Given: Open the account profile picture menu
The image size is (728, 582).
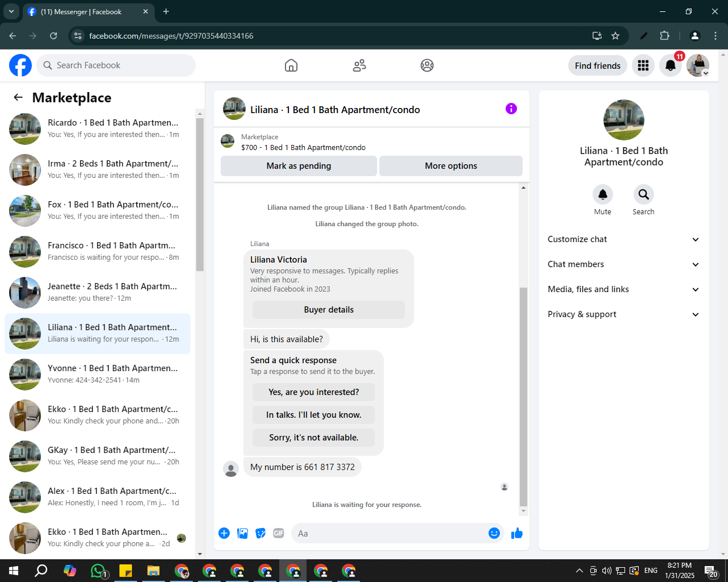Looking at the screenshot, I should (x=698, y=65).
